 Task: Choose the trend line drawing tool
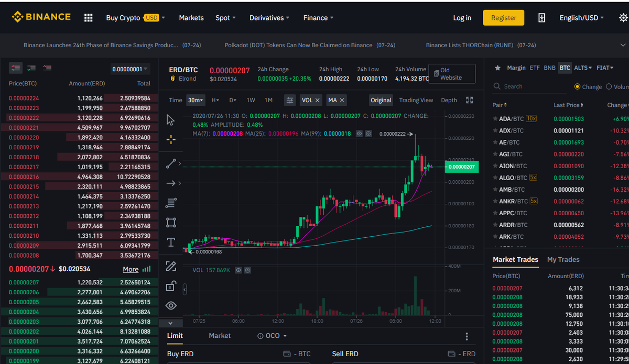click(x=171, y=163)
